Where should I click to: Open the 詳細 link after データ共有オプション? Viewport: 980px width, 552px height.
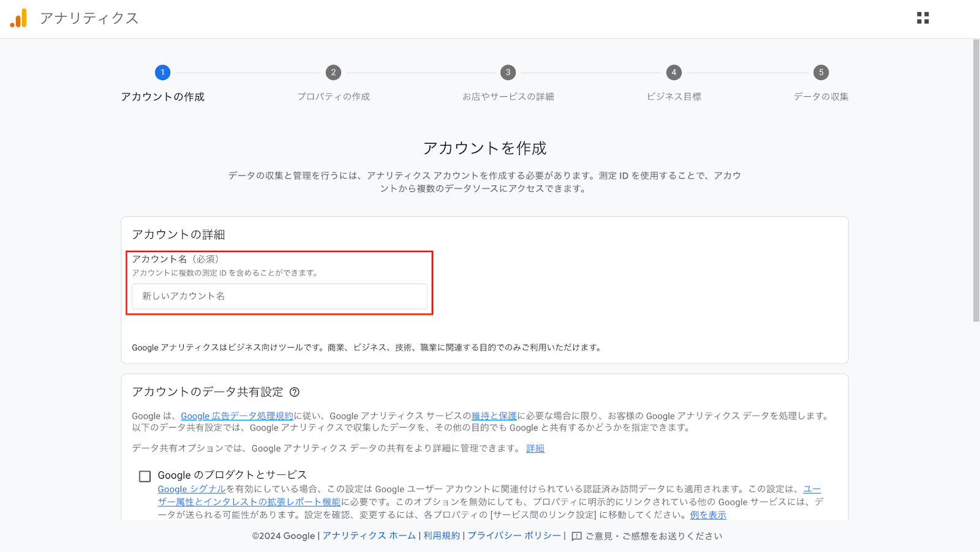pyautogui.click(x=535, y=449)
